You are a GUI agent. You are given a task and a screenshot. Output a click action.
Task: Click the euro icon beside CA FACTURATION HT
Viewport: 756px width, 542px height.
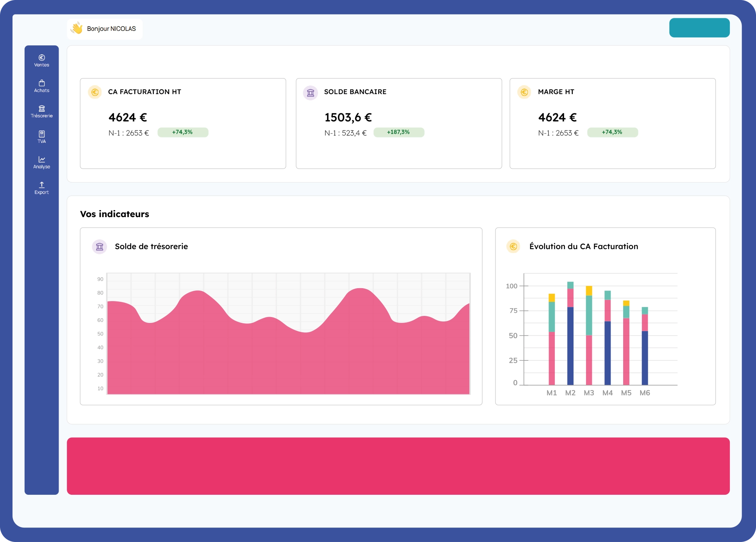point(95,92)
